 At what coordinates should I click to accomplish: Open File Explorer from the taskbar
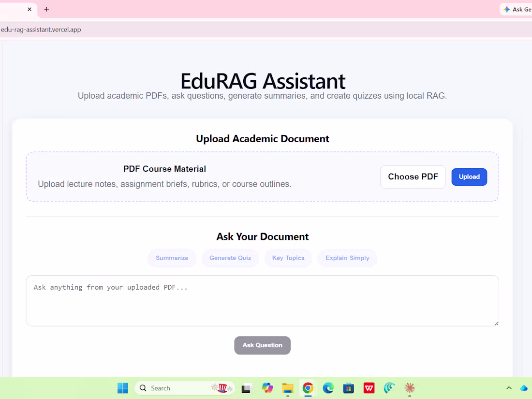[287, 388]
